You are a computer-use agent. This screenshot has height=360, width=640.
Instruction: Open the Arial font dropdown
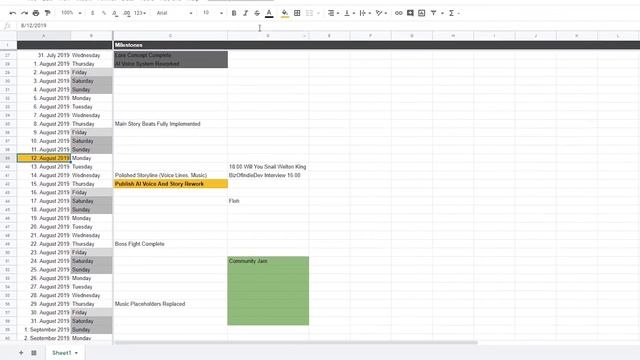(x=174, y=13)
